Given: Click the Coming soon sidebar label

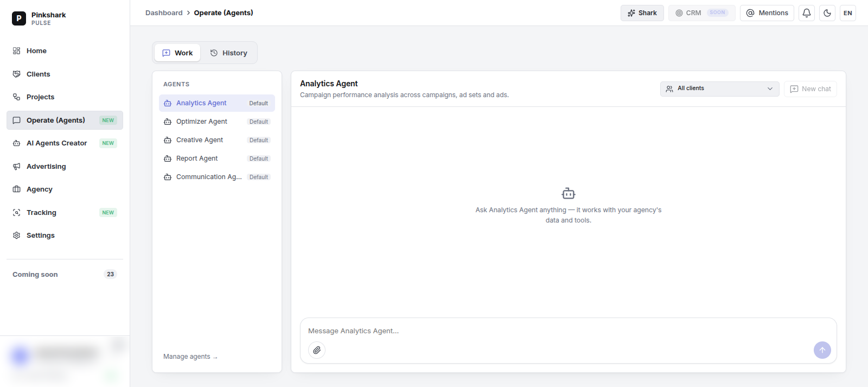Looking at the screenshot, I should point(35,275).
